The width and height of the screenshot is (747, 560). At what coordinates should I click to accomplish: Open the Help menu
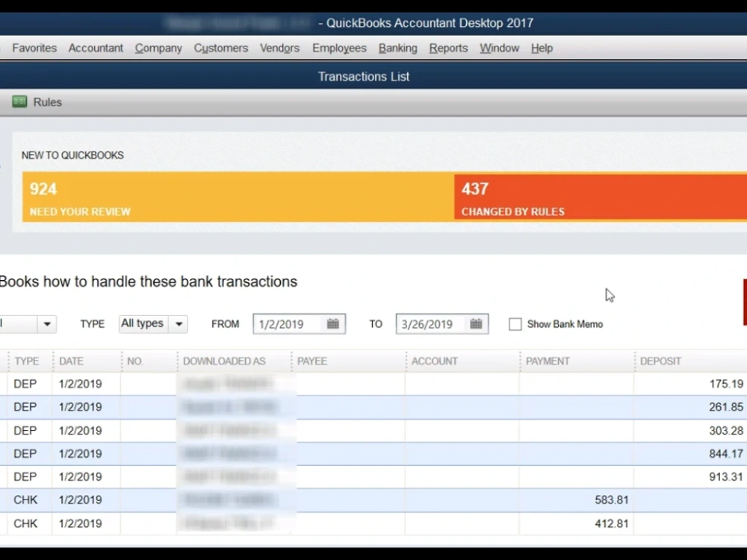point(542,48)
